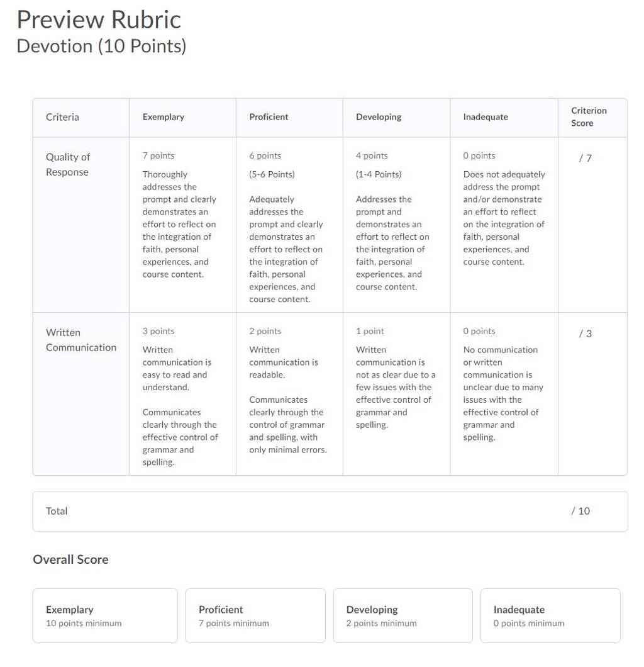Choose the Exemplary overall score card
Image resolution: width=644 pixels, height=667 pixels.
[105, 615]
